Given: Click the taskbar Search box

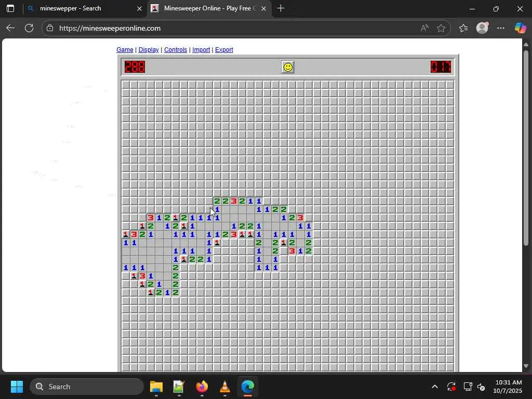Looking at the screenshot, I should point(87,387).
